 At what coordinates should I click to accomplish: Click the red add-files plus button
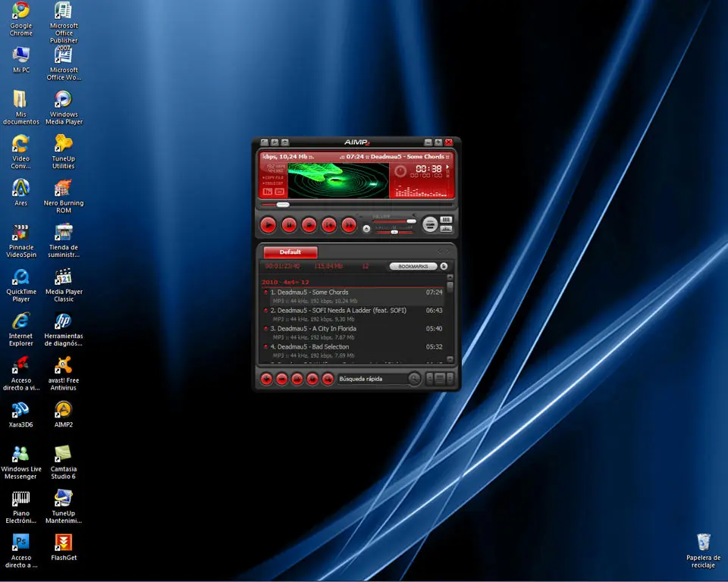[x=266, y=379]
